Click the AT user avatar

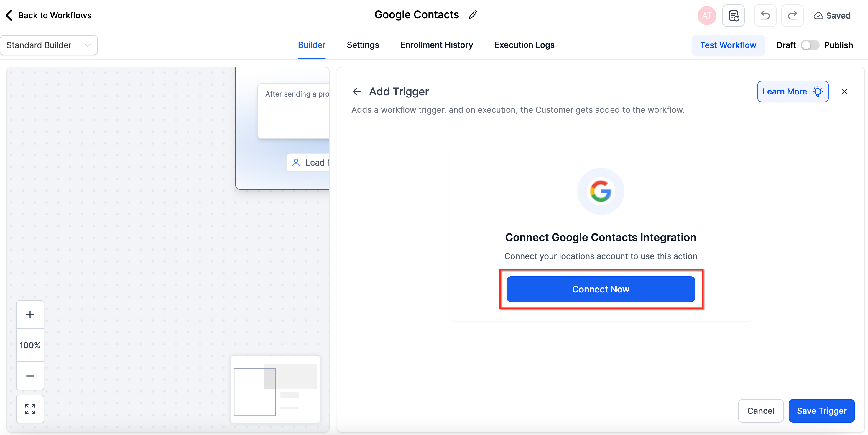point(707,16)
